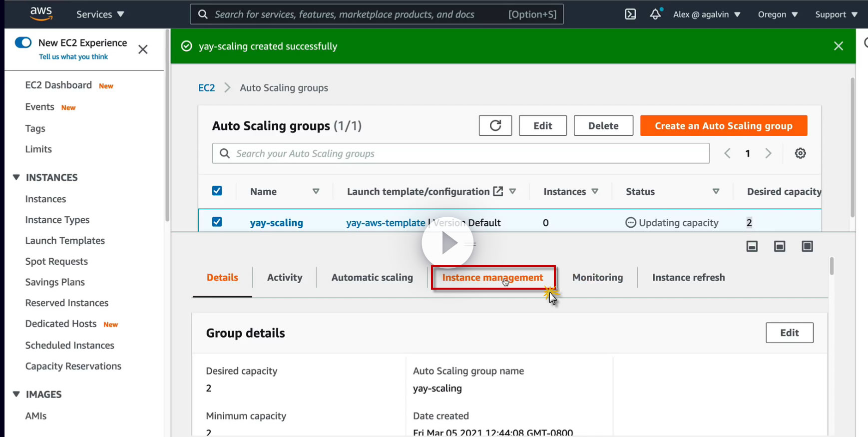
Task: Toggle the New EC2 Experience switch
Action: 23,43
